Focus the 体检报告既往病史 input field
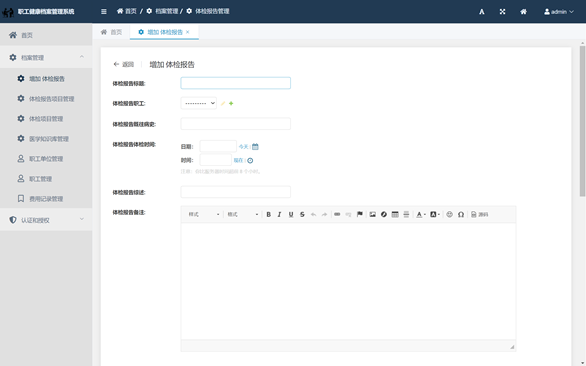Screen dimensions: 586x366 [235, 124]
